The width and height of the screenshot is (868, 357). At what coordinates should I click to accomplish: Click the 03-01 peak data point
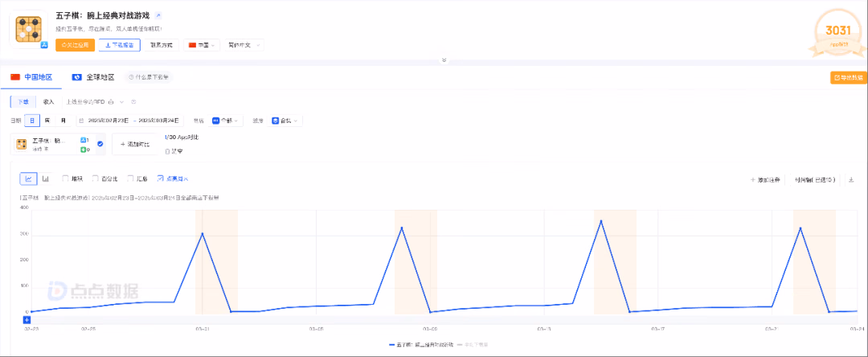coord(203,233)
